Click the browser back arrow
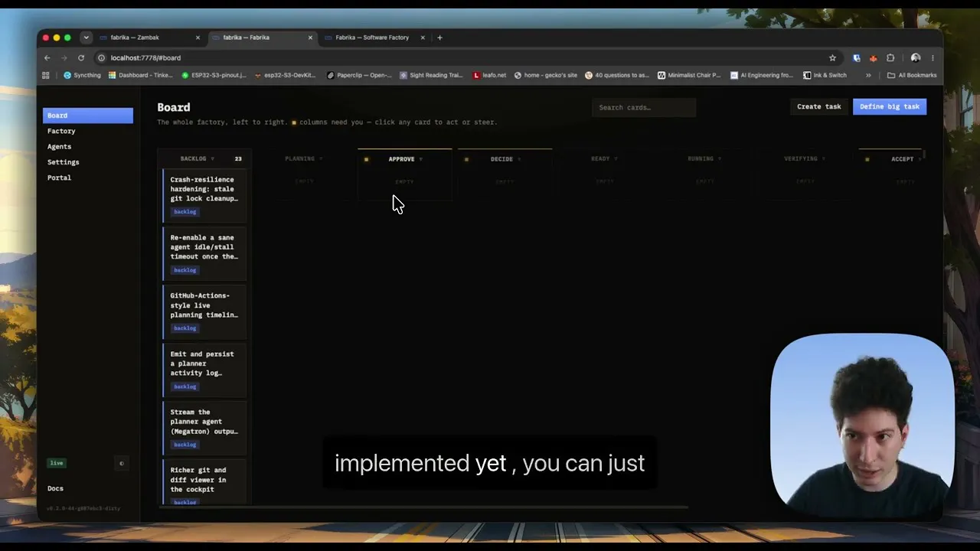 coord(47,58)
